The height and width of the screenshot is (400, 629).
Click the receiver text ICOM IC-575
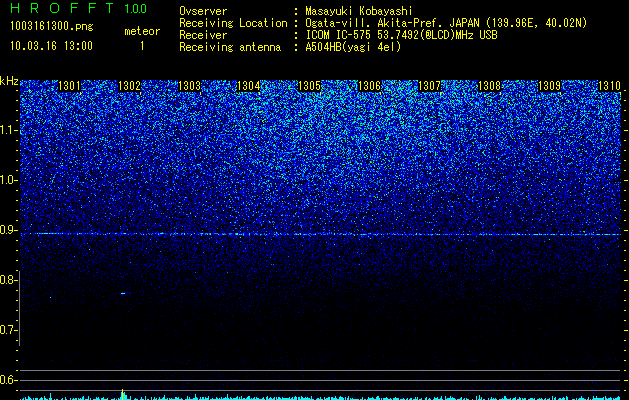339,35
